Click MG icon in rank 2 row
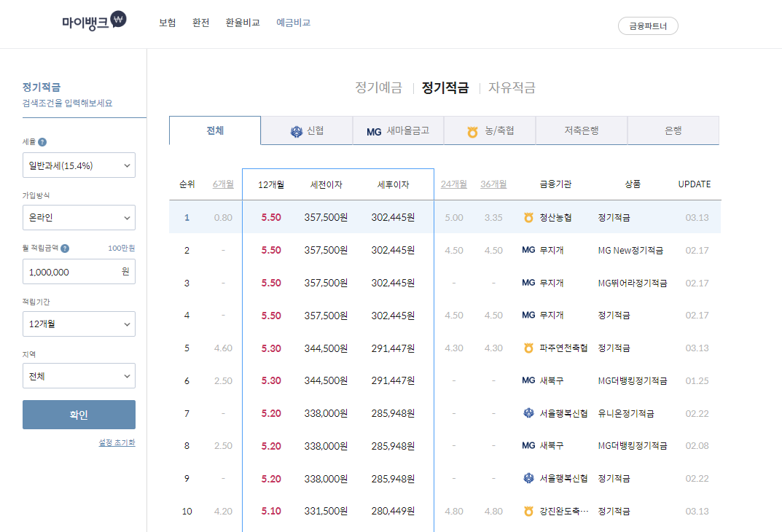Image resolution: width=782 pixels, height=532 pixels. pos(528,250)
